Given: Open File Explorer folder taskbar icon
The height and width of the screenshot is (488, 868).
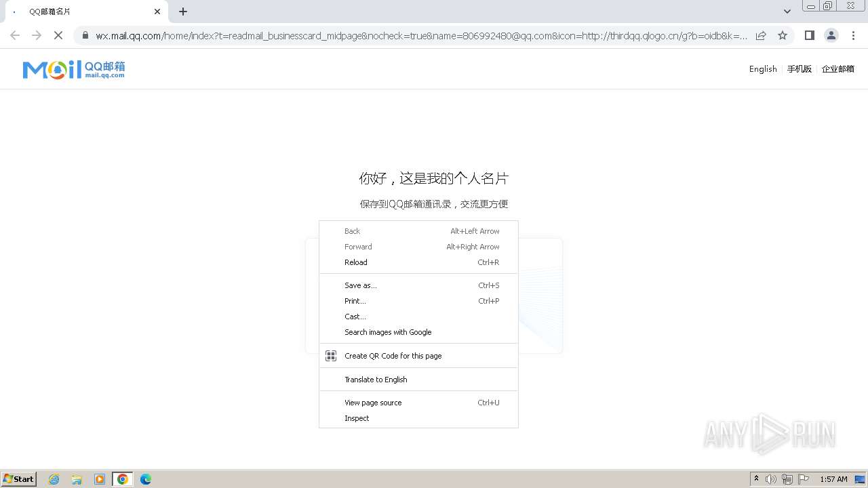Looking at the screenshot, I should (x=77, y=479).
